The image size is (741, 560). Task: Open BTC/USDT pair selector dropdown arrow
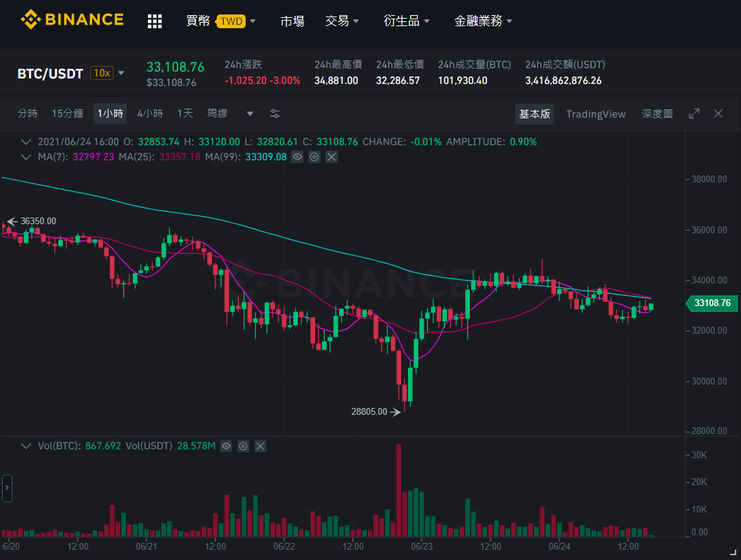pos(121,73)
